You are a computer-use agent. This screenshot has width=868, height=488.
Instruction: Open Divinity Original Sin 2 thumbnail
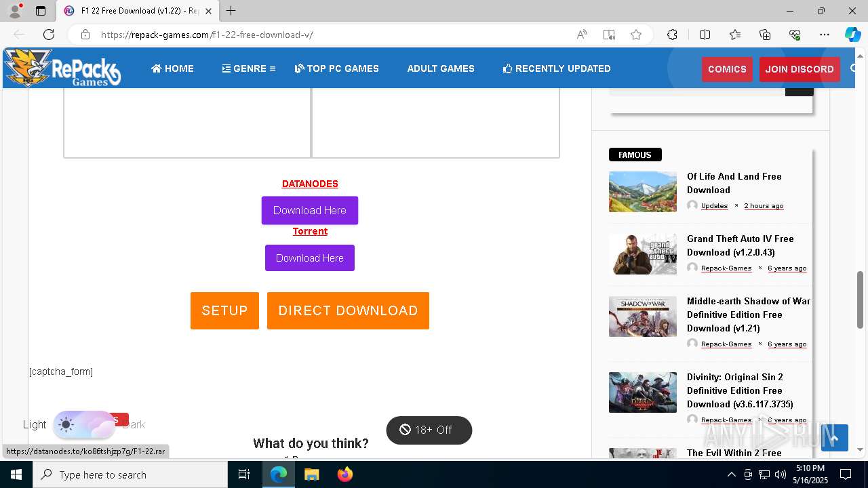pos(643,392)
